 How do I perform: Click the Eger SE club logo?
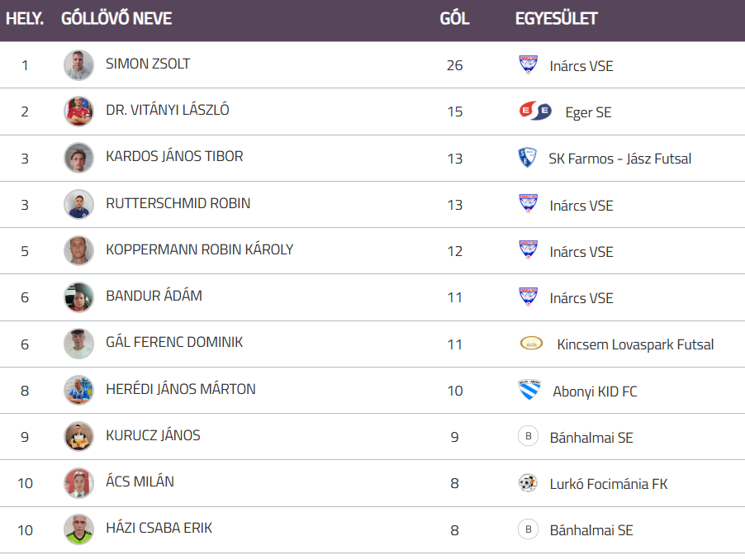tap(535, 112)
